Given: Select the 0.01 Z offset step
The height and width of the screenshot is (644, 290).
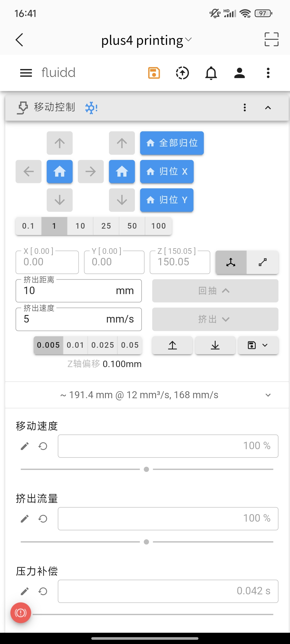Looking at the screenshot, I should (x=75, y=345).
